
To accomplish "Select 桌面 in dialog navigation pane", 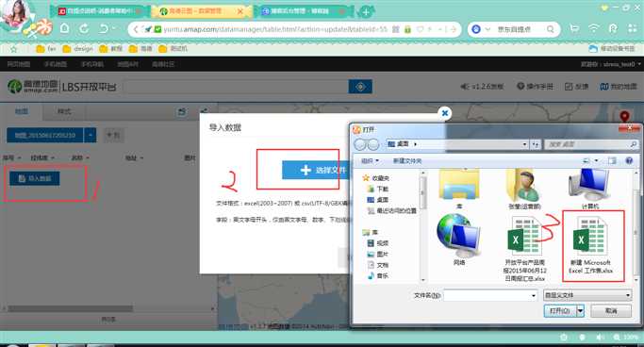I will (x=378, y=200).
